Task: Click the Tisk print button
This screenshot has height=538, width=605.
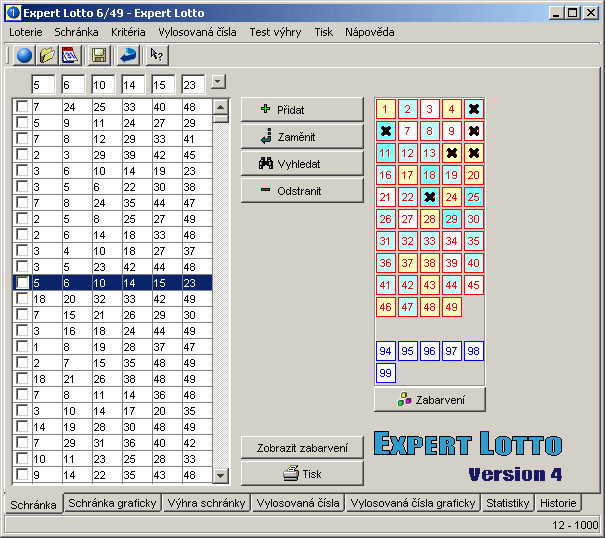Action: click(302, 474)
